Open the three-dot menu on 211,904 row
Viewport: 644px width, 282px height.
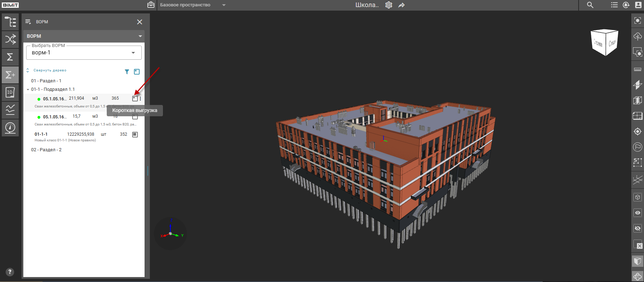point(140,99)
